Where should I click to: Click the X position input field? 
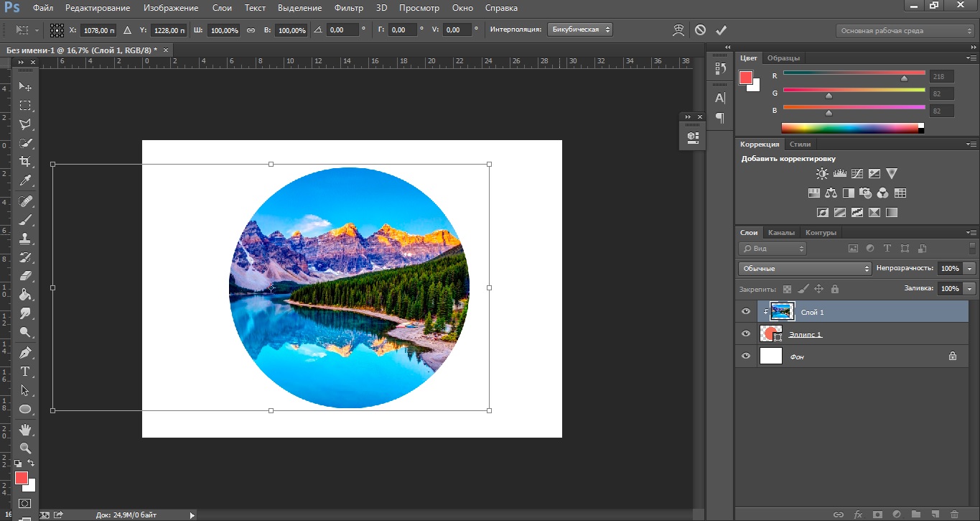pos(98,30)
